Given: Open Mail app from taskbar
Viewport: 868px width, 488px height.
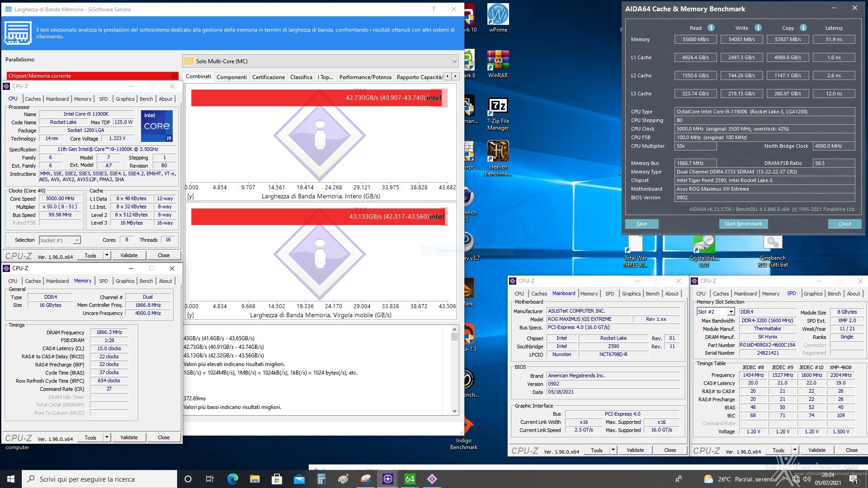Looking at the screenshot, I should click(299, 479).
